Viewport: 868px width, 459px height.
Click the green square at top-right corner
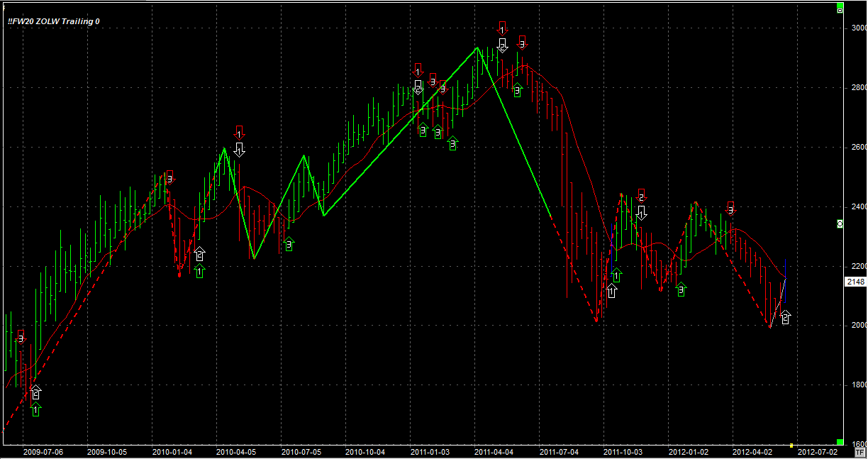click(x=840, y=9)
